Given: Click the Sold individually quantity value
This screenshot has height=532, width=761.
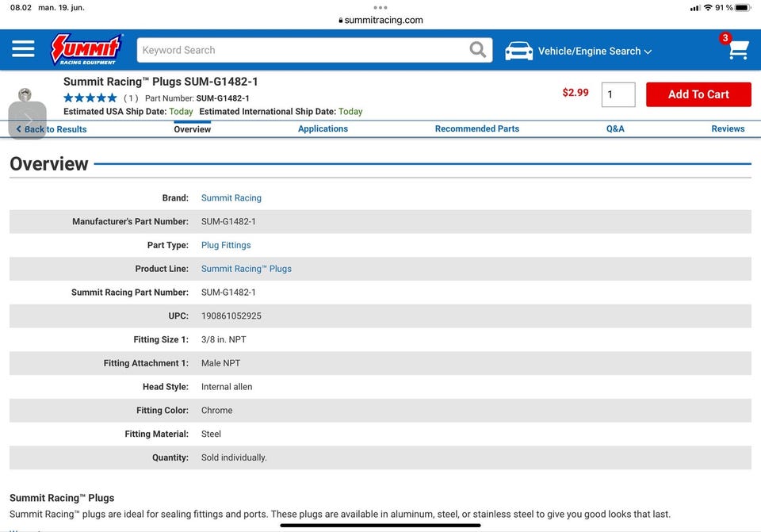Looking at the screenshot, I should [x=234, y=457].
